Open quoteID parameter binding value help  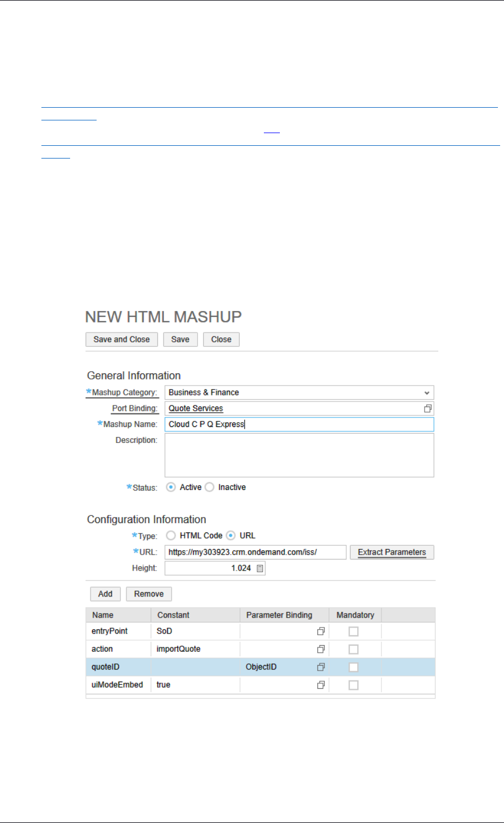coord(321,667)
